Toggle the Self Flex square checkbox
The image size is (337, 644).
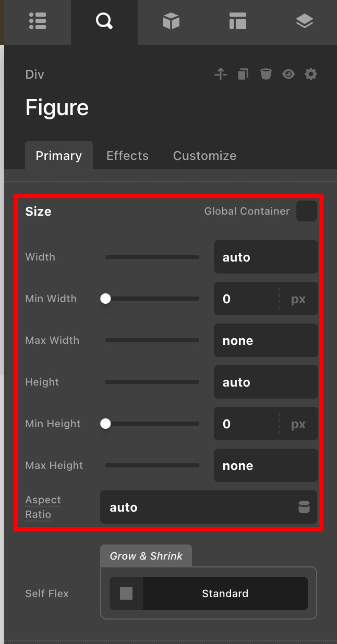(126, 593)
